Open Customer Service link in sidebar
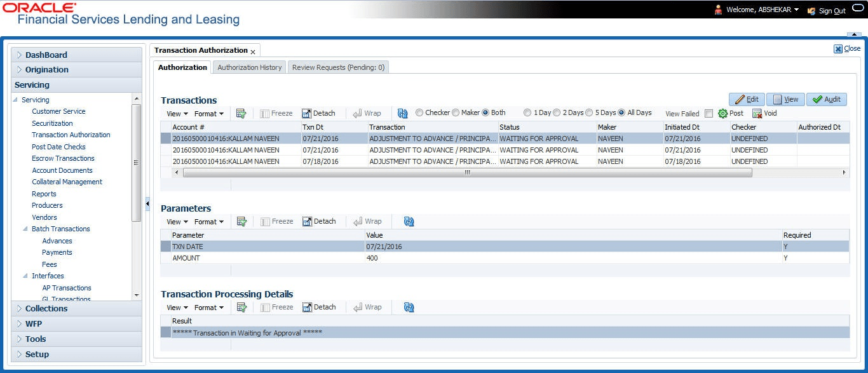 [58, 111]
